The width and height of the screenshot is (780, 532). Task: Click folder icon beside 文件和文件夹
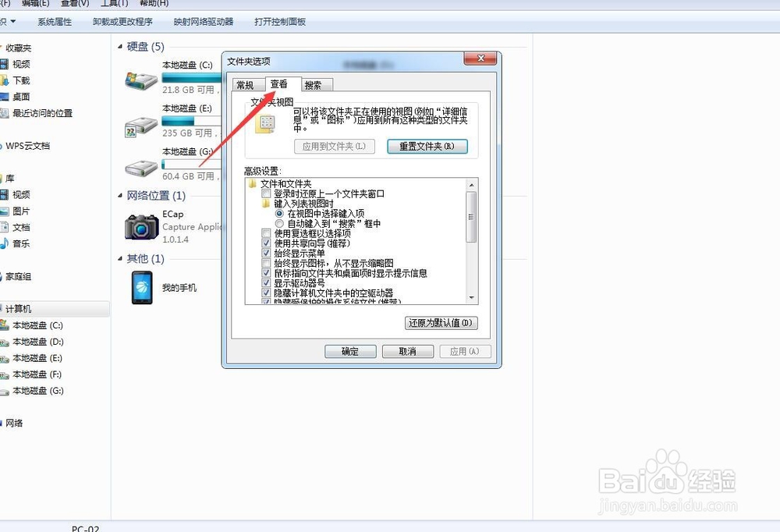point(252,183)
